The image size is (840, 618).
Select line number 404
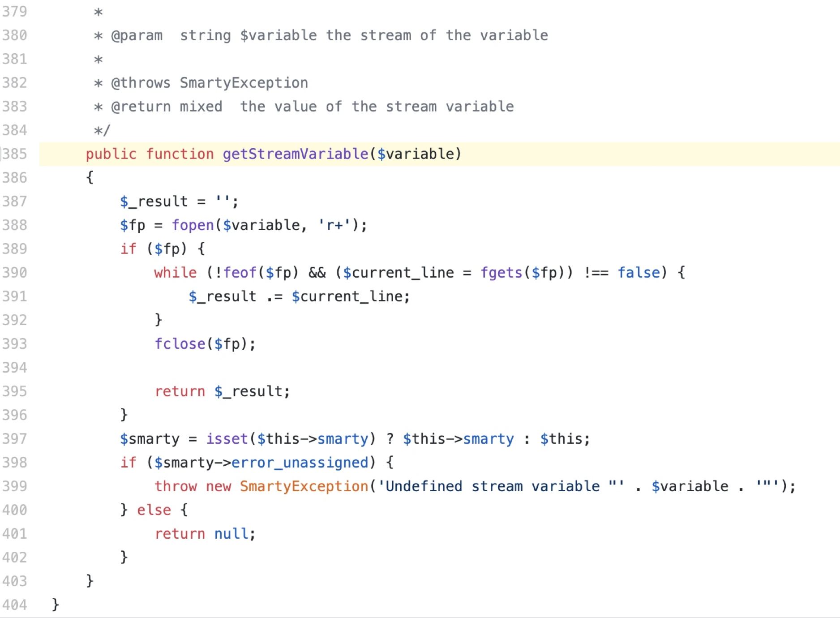[15, 605]
